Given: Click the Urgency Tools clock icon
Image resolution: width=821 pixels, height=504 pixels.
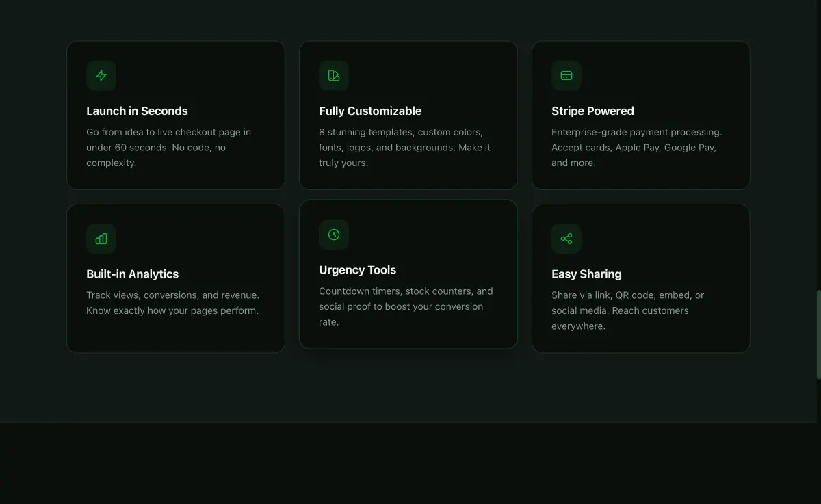Looking at the screenshot, I should 334,235.
